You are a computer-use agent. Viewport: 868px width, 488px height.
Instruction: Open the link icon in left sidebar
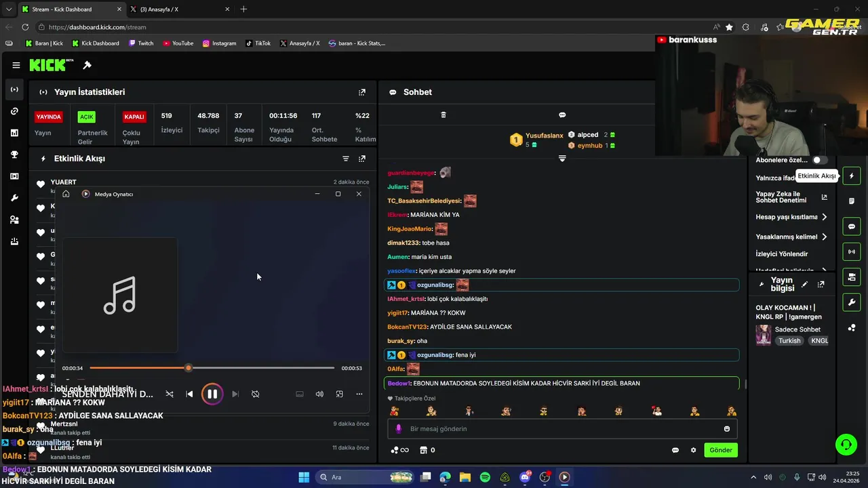click(14, 111)
